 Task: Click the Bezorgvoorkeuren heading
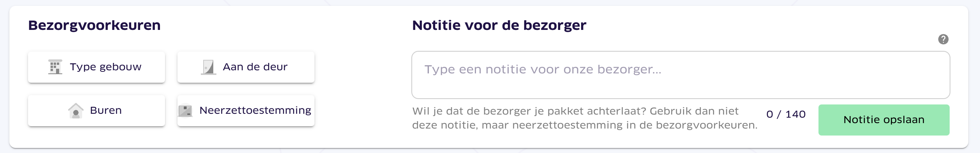coord(94,25)
